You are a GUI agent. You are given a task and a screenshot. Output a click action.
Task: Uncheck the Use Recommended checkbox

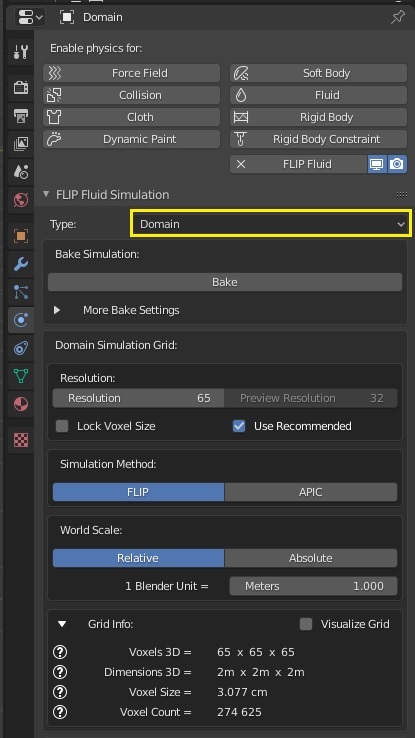239,426
